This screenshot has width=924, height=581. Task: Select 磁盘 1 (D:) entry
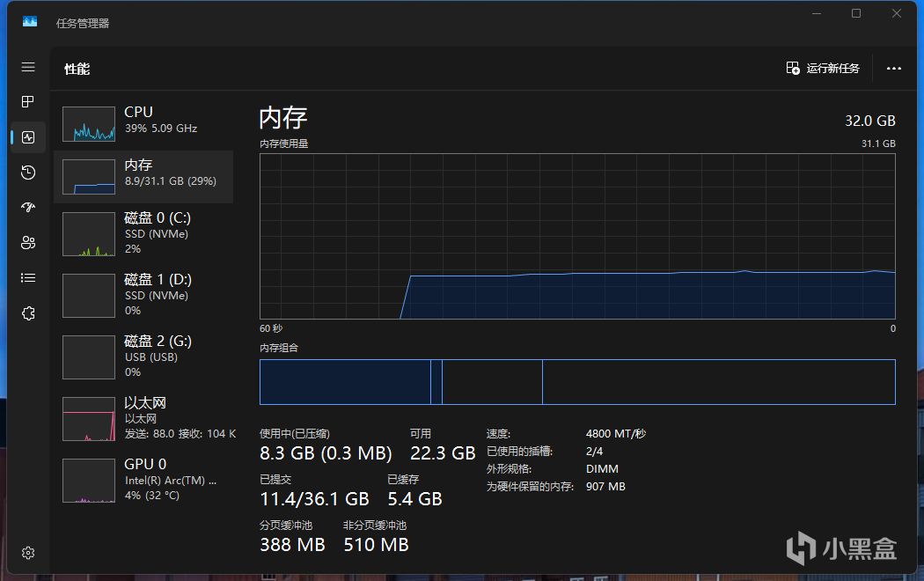pyautogui.click(x=143, y=295)
